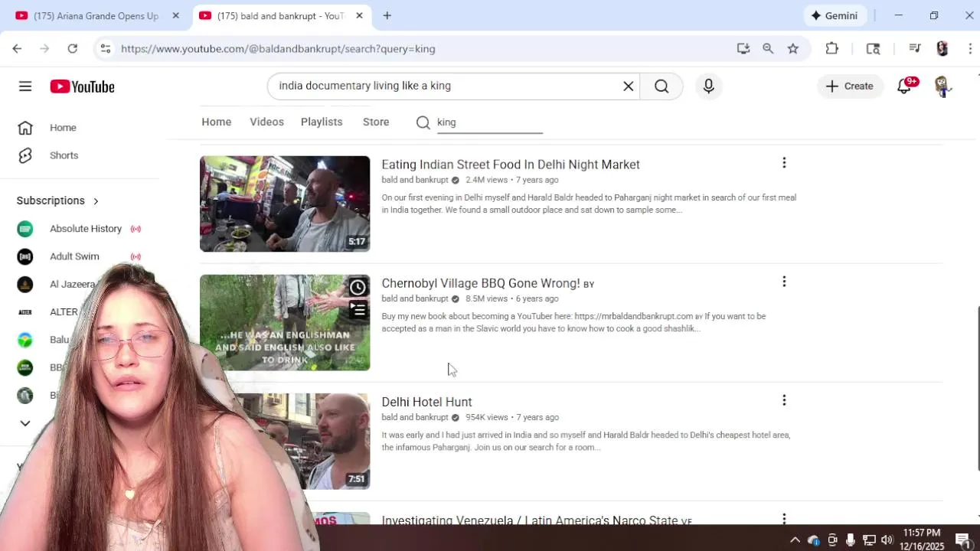980x551 pixels.
Task: Open media controls icon in toolbar
Action: click(914, 48)
